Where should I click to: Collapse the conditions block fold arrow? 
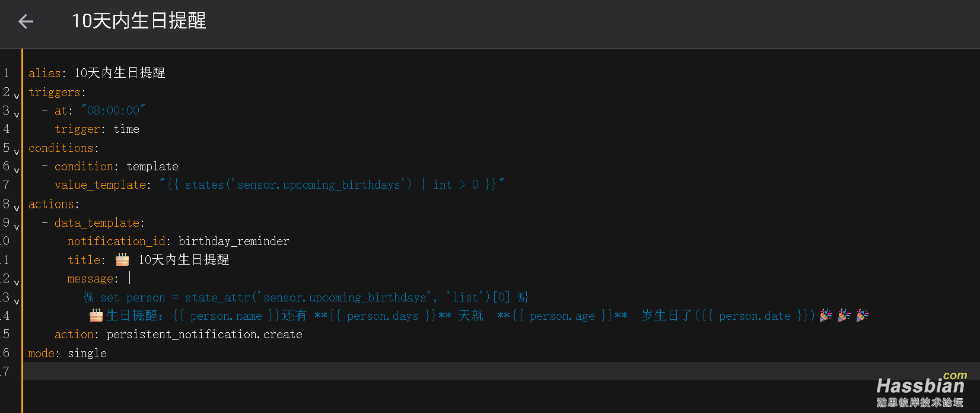[17, 151]
